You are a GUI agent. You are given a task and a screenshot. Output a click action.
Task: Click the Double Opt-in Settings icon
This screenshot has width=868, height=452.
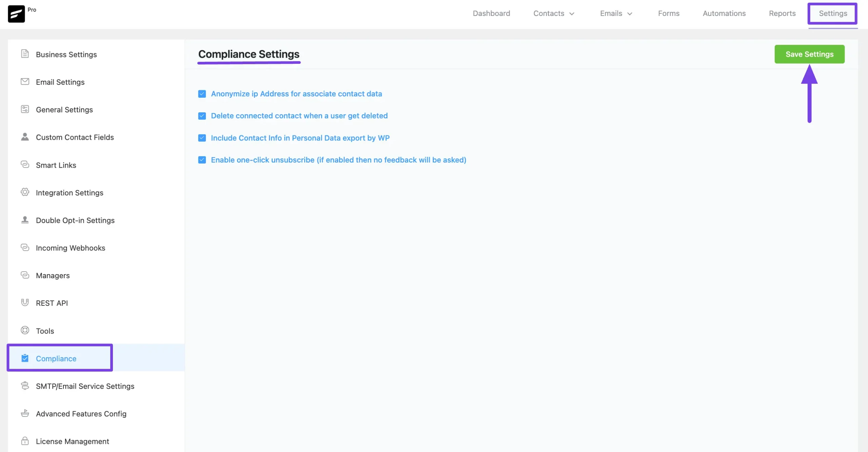click(x=25, y=220)
